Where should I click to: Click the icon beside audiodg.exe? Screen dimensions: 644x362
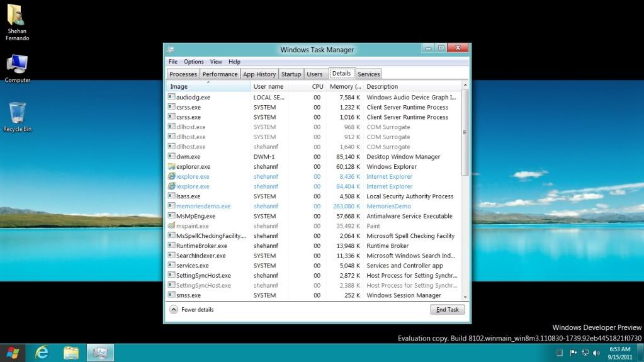click(x=171, y=97)
